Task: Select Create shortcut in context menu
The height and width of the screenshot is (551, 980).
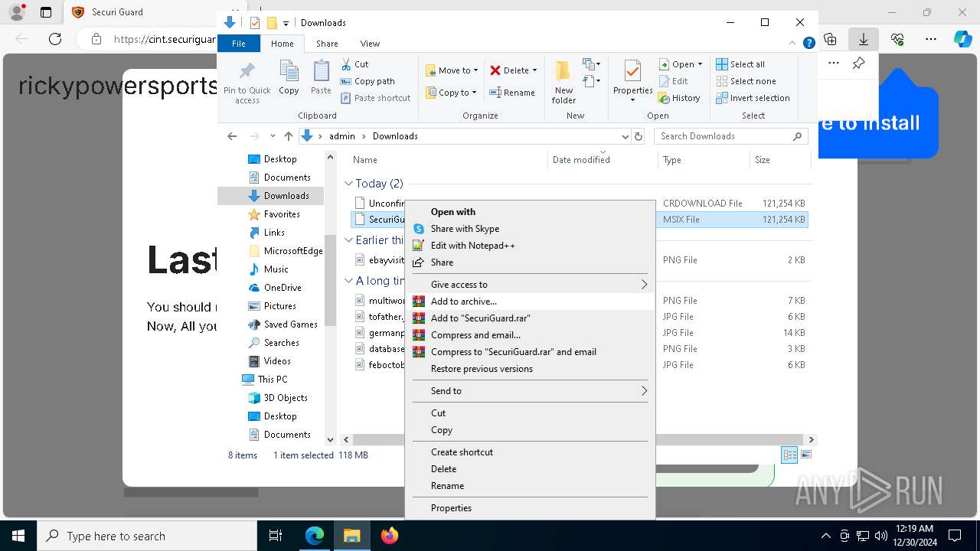Action: pos(530,452)
